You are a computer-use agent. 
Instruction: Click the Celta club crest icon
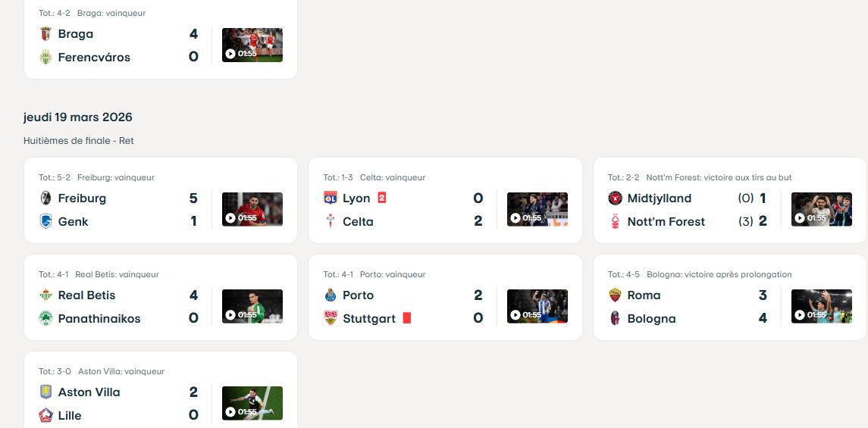[x=330, y=222]
